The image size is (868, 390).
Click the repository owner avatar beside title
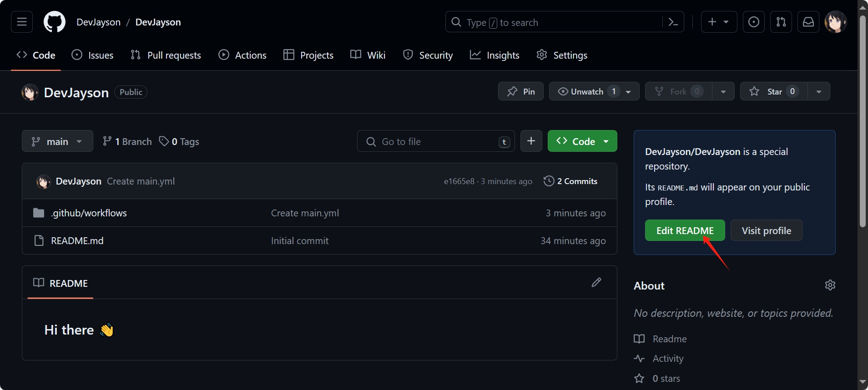click(30, 92)
